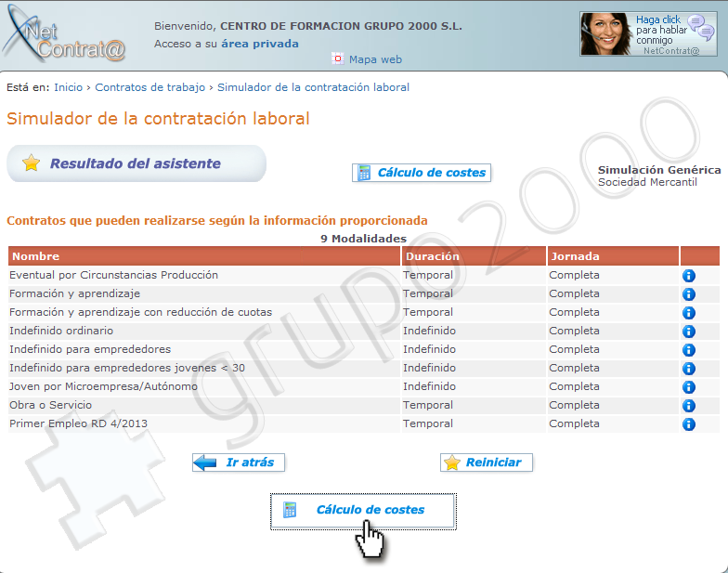
Task: Click the Mapa web icon
Action: (338, 59)
